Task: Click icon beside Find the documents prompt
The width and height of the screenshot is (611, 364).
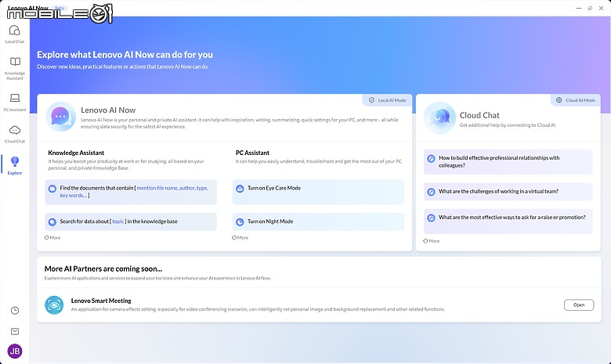Action: pyautogui.click(x=52, y=189)
